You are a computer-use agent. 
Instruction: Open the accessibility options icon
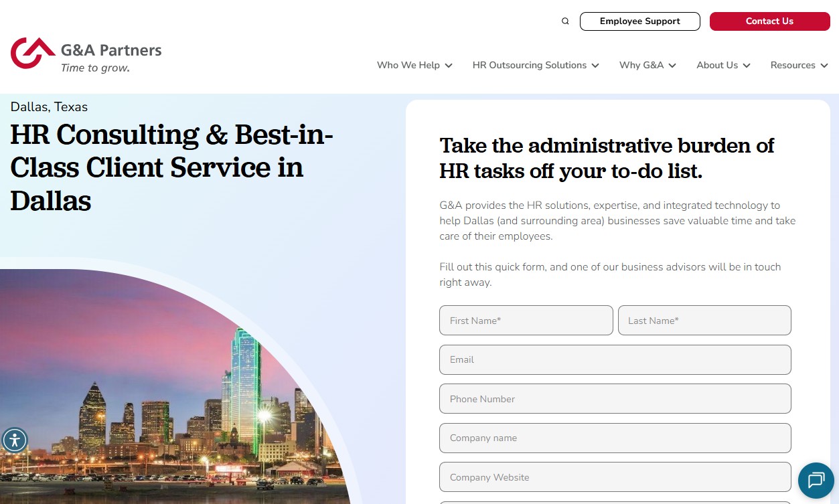15,440
